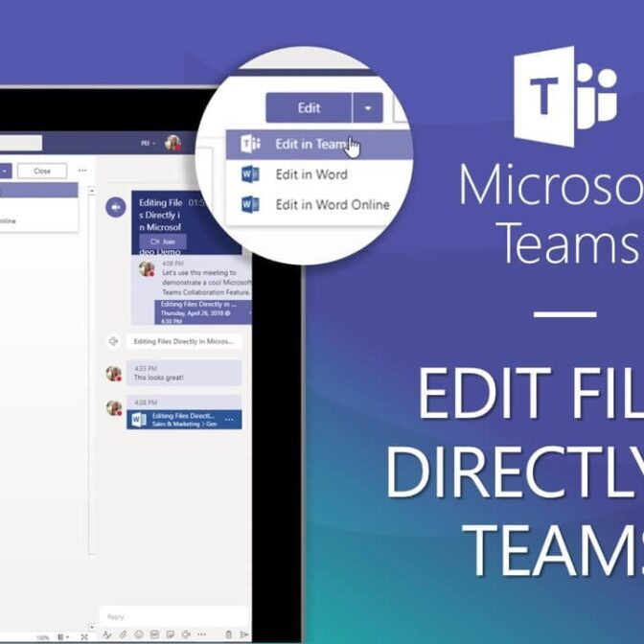Viewport: 644px width, 644px height.
Task: Click the trash delete icon near send
Action: (229, 634)
